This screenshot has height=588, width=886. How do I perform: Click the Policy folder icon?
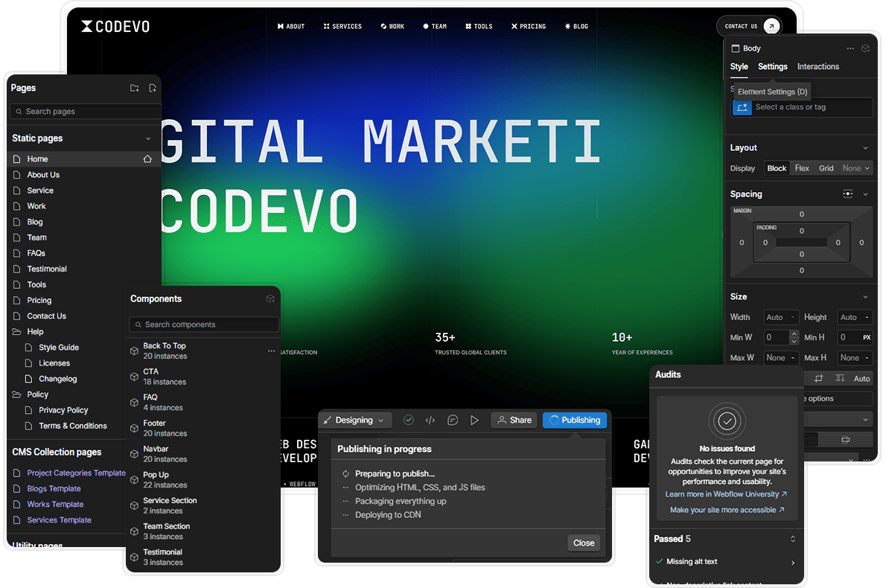pyautogui.click(x=17, y=394)
